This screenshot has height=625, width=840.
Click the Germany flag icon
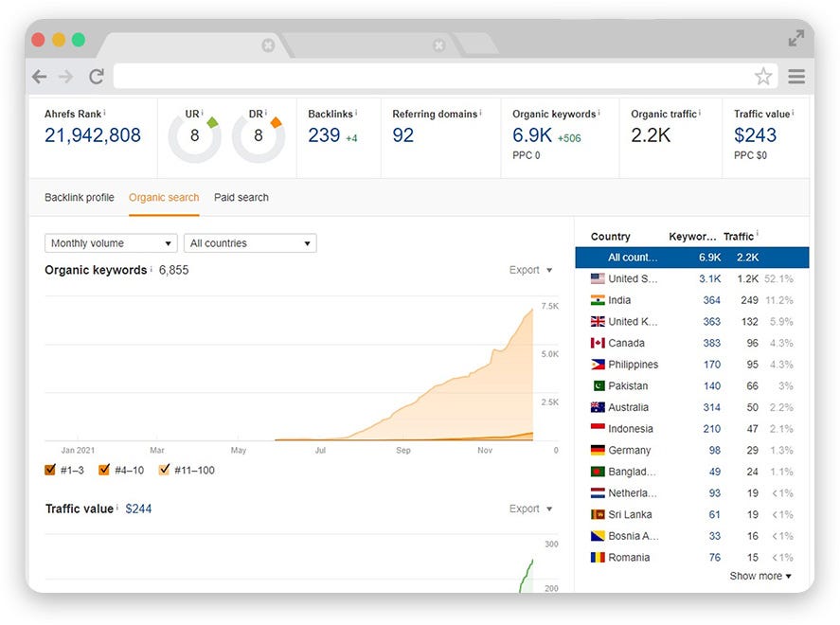pos(598,450)
